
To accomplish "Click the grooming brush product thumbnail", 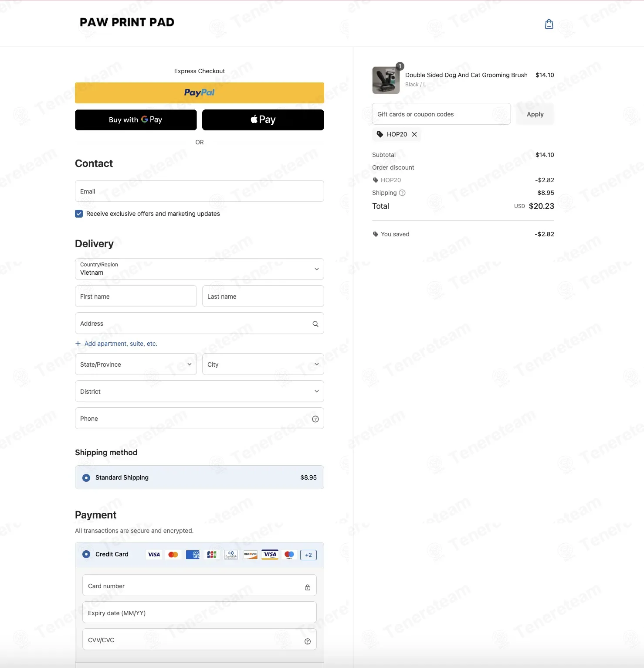I will (x=386, y=80).
